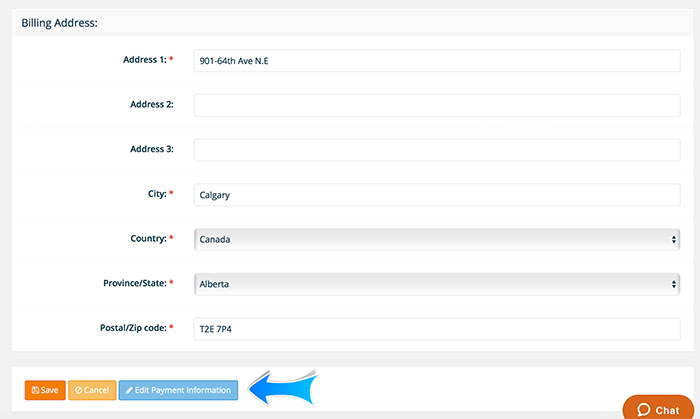Open the Chat widget
The image size is (700, 419).
tap(658, 408)
